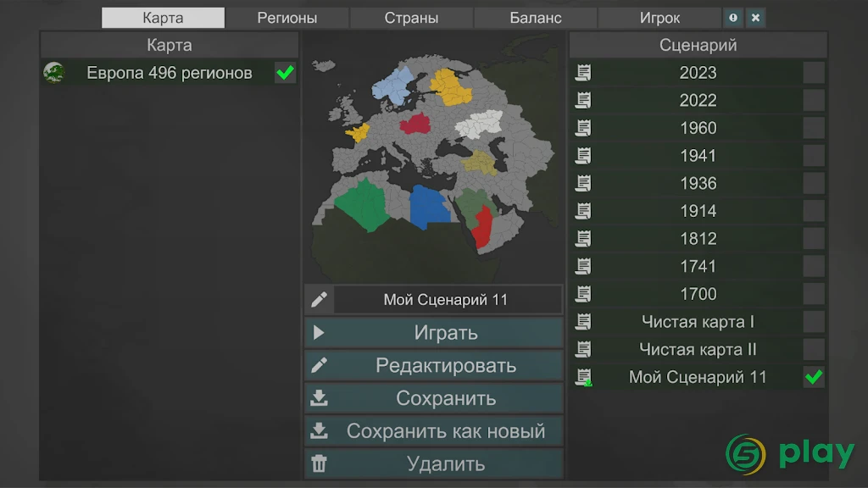This screenshot has width=868, height=488.
Task: Select the Чистая карта II label
Action: 698,349
